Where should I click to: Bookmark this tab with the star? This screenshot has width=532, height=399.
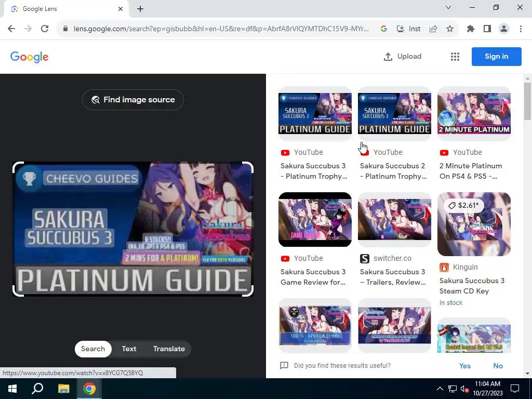point(449,29)
